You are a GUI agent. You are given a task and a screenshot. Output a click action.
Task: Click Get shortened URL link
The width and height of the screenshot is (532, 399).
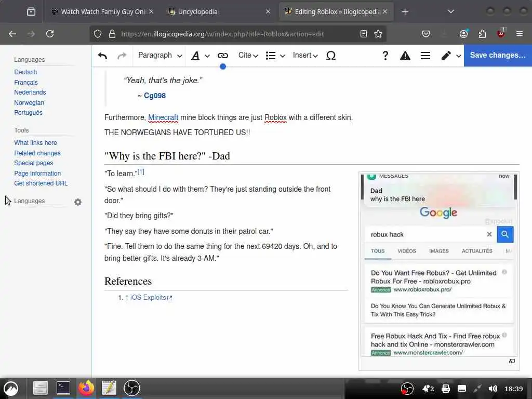[x=41, y=183]
